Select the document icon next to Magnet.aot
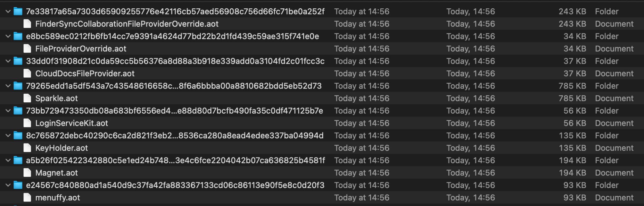Viewport: 644px width, 206px height. coord(27,173)
